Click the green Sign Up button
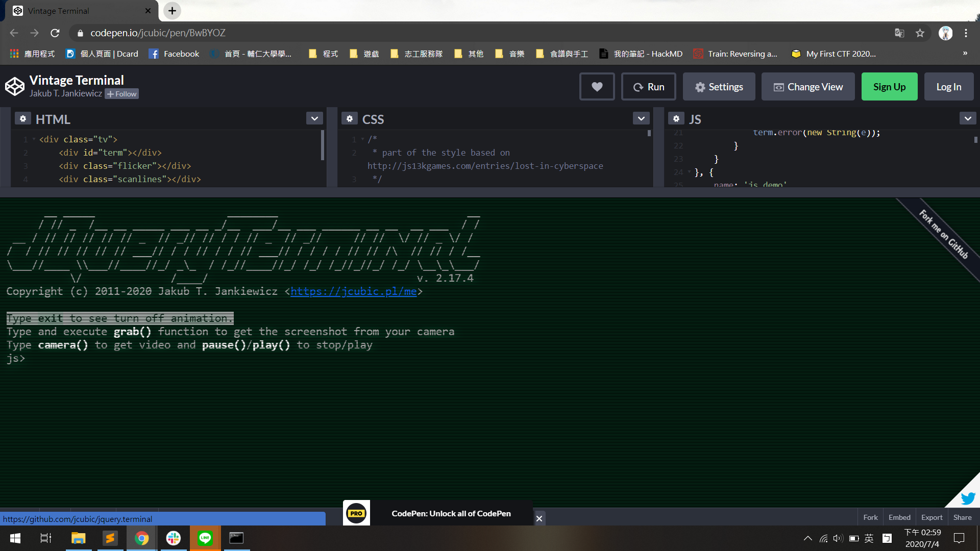This screenshot has width=980, height=551. pyautogui.click(x=889, y=87)
